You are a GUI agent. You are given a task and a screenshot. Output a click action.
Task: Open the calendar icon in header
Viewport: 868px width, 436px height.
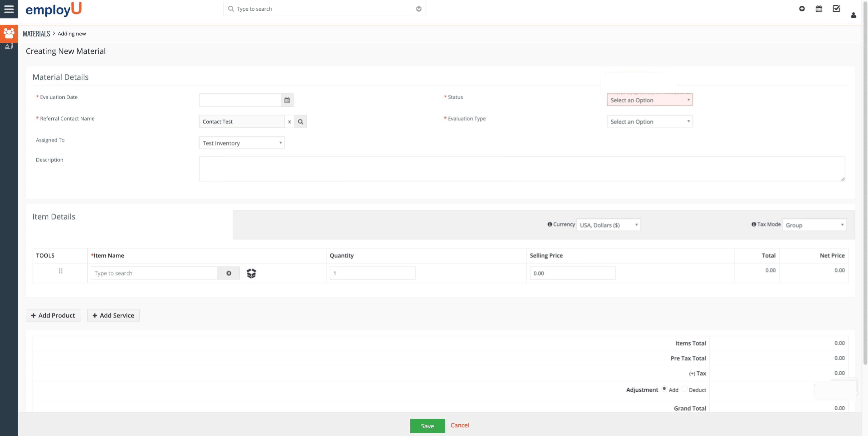[x=819, y=9]
